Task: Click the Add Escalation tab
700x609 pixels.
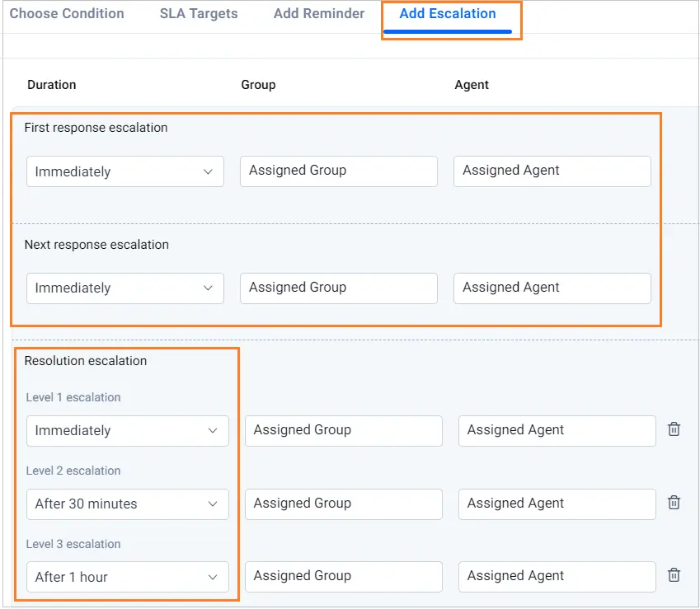Action: tap(448, 13)
